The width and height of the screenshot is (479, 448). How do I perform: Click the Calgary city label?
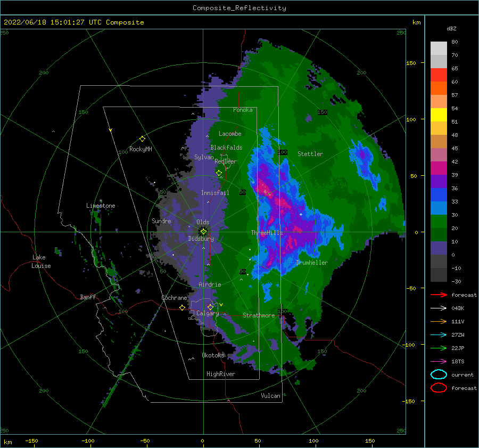tap(208, 313)
